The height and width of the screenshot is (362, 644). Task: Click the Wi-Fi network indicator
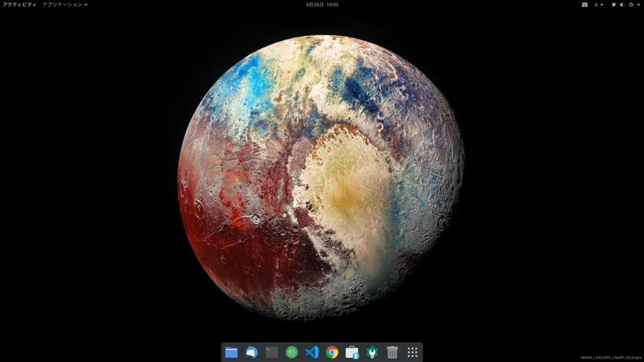point(613,4)
